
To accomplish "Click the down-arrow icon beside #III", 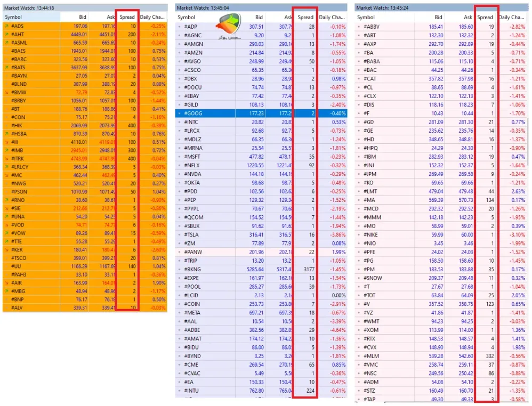I will click(7, 142).
